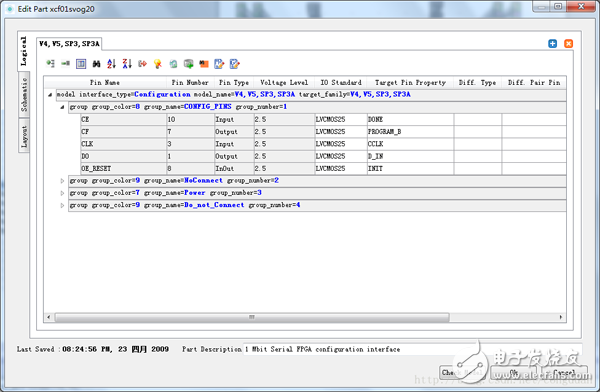This screenshot has height=392, width=600.
Task: Click the Part Description text field
Action: tap(413, 349)
